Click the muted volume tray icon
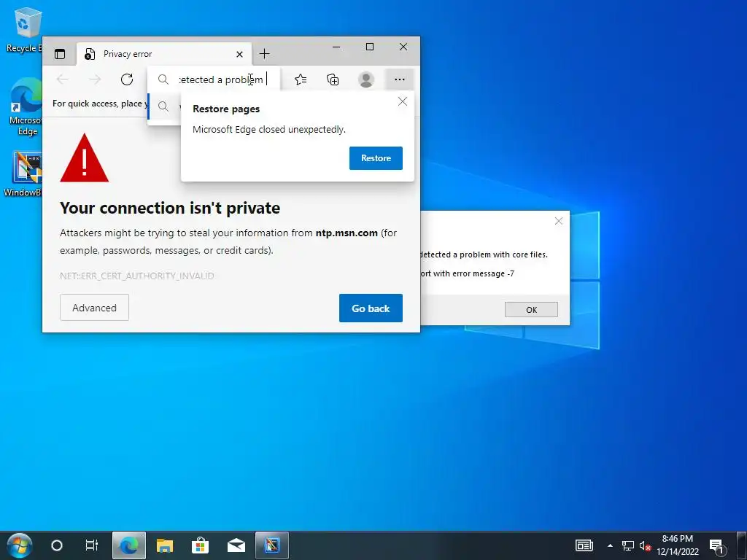Image resolution: width=747 pixels, height=560 pixels. [645, 545]
